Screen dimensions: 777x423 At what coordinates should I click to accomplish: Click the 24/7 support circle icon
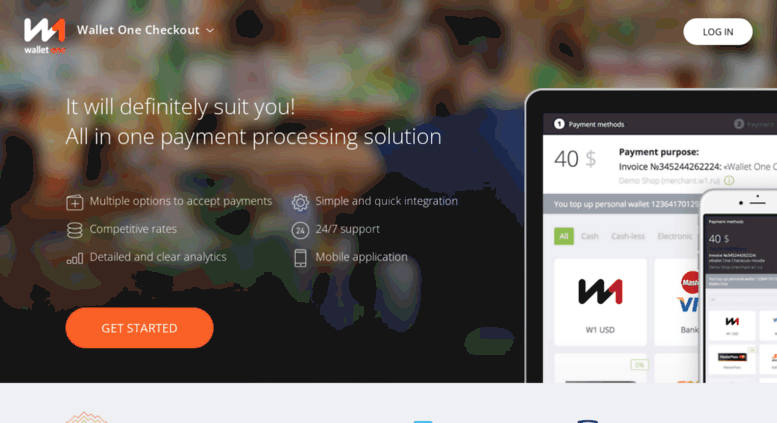pyautogui.click(x=300, y=230)
